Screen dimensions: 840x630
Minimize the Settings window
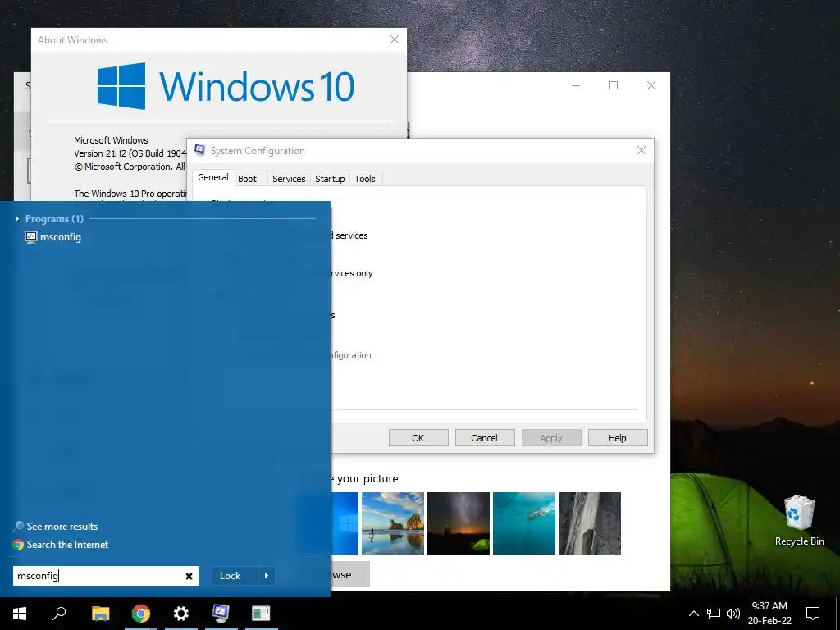576,85
